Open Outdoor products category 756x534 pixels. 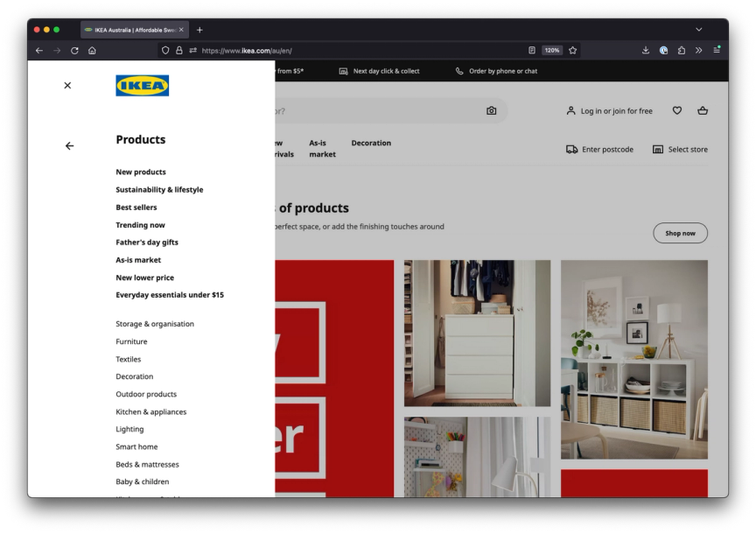[146, 394]
